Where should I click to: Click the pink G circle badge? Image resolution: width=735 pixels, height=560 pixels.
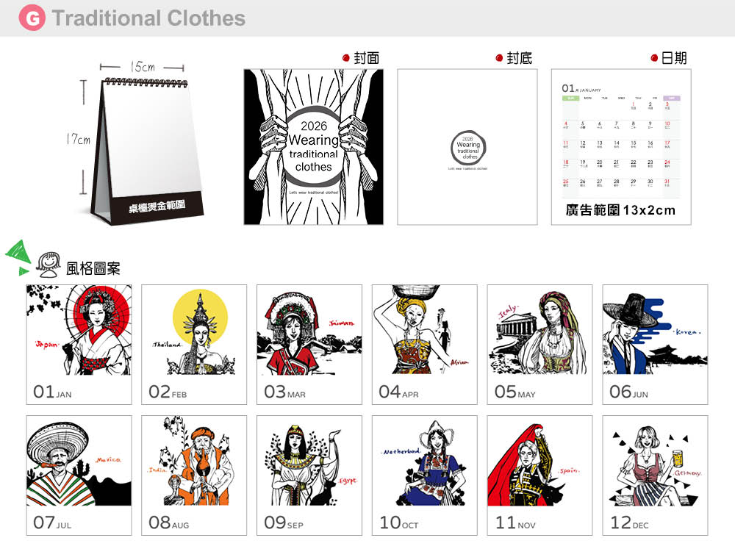click(x=32, y=18)
